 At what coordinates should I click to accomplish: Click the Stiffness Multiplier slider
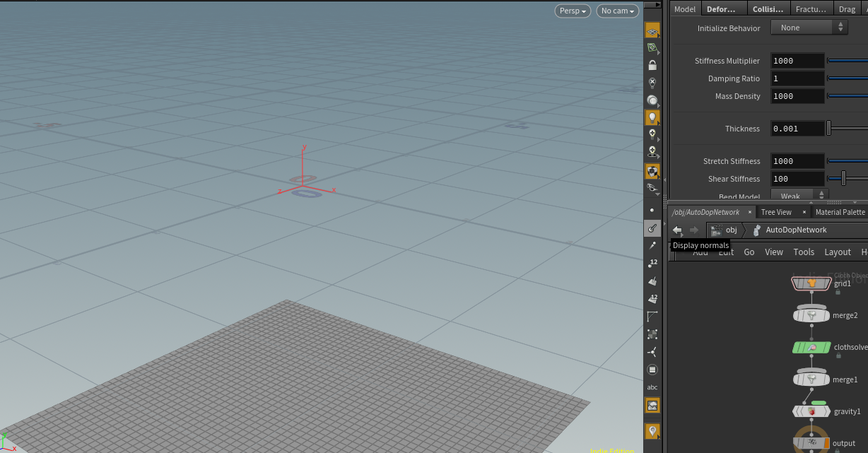coord(848,61)
